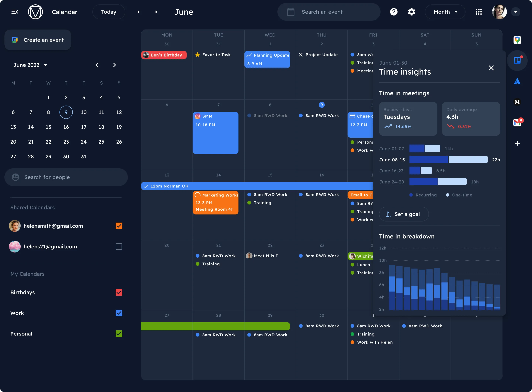Click the Today button
The image size is (532, 392).
[109, 12]
